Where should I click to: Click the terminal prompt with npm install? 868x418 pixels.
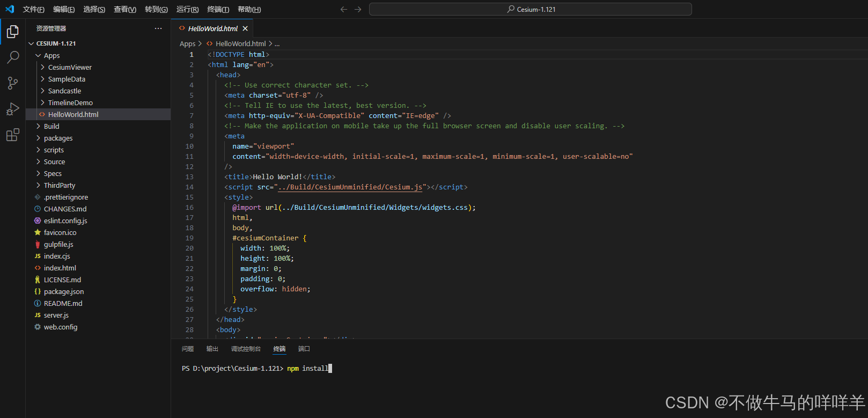click(256, 369)
